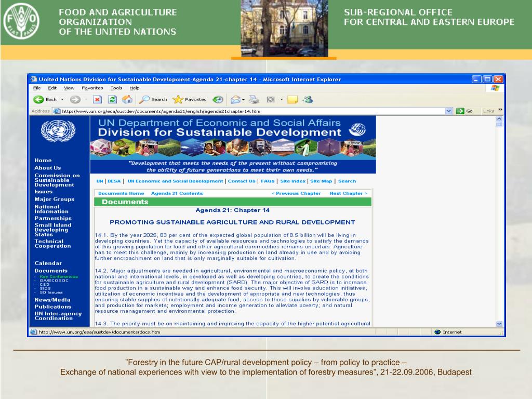
Task: Click the Internet zone globe icon
Action: pos(437,332)
